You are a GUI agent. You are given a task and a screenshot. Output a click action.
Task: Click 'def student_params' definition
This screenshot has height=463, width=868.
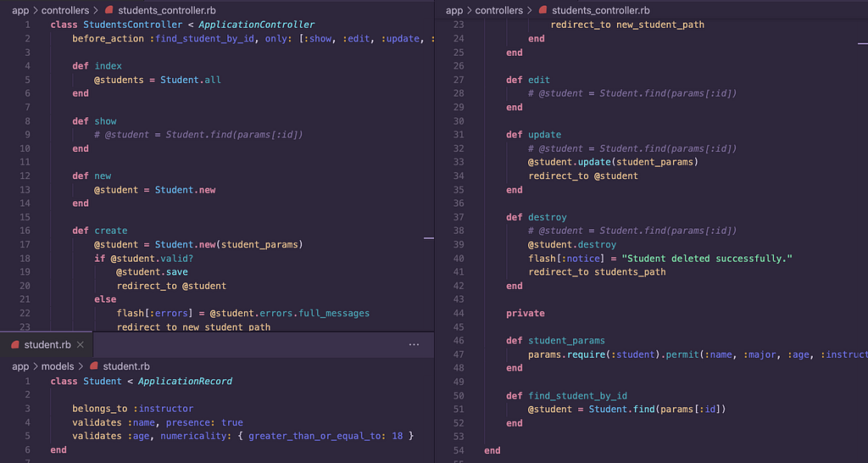[x=556, y=341]
